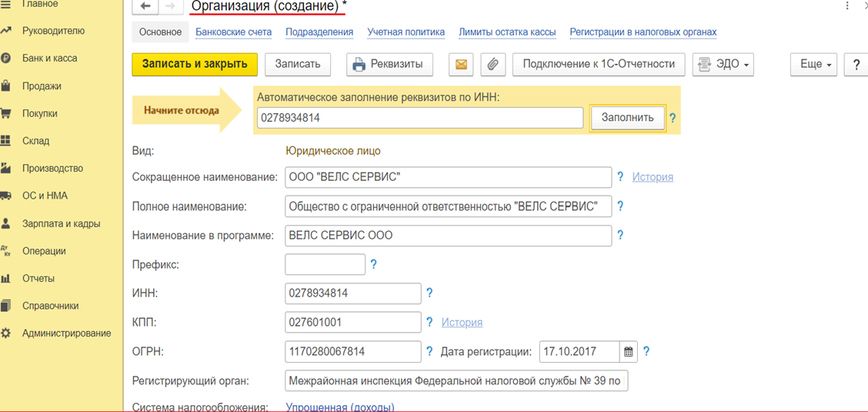Click help mark beside Полное наименование
Viewport: 868px width, 412px height.
click(x=620, y=206)
